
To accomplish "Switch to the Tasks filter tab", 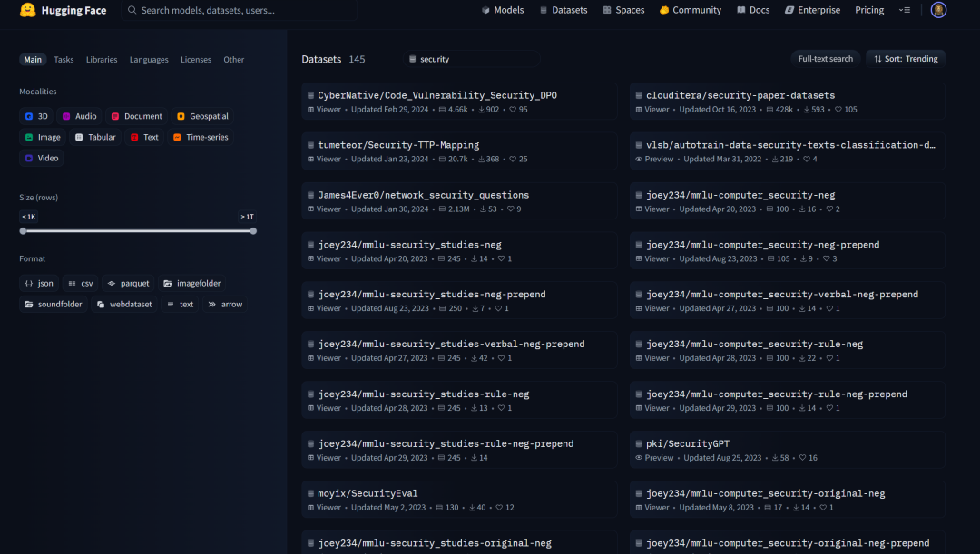I will pyautogui.click(x=64, y=59).
